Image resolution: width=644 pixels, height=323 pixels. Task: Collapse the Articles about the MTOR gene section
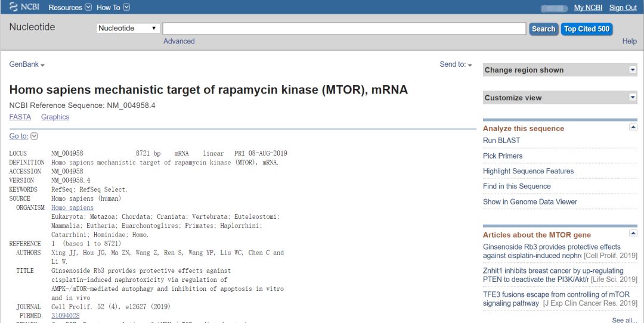click(x=633, y=234)
